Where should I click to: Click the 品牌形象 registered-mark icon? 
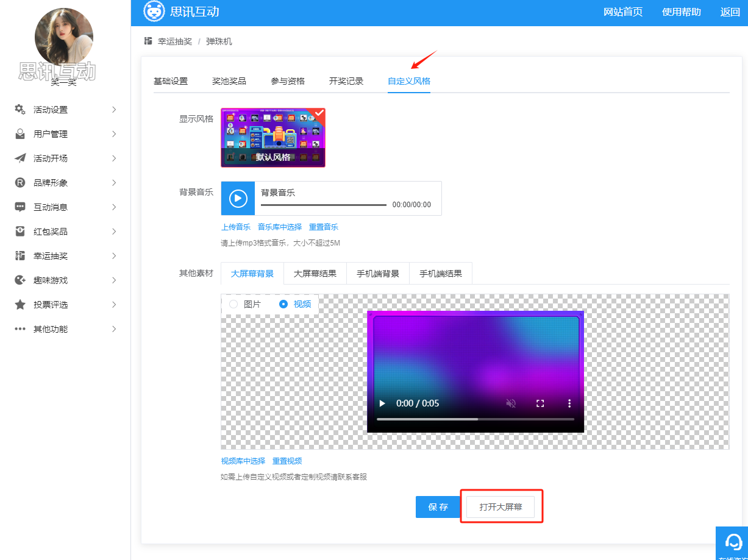20,183
